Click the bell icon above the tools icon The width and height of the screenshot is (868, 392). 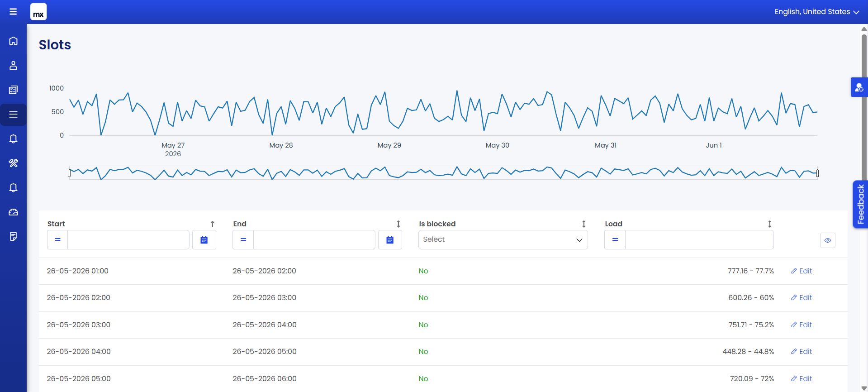13,139
